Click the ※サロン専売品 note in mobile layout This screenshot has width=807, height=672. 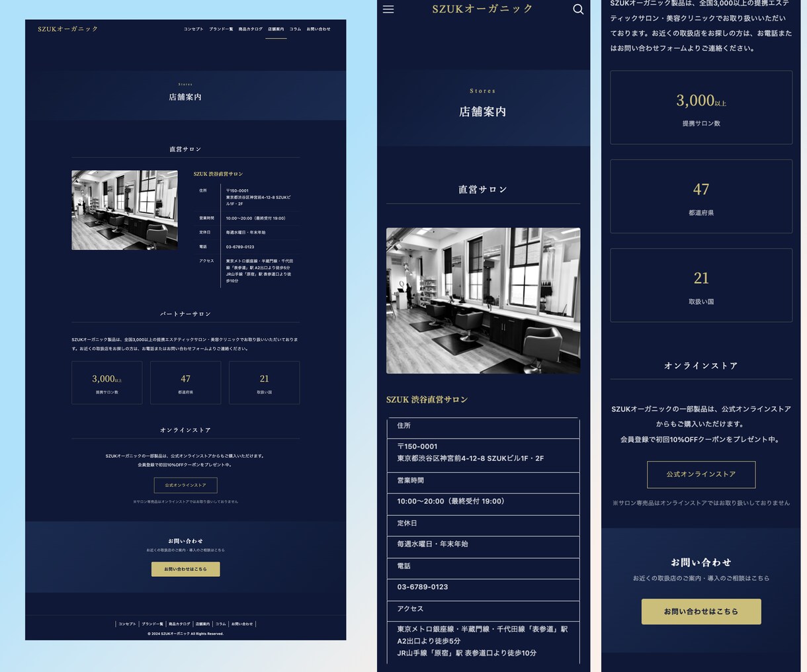[x=701, y=503]
